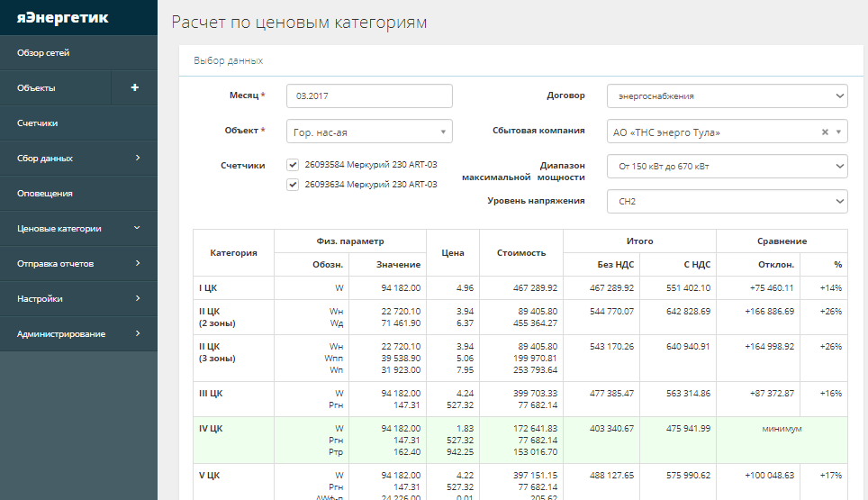Click the Стоимость column header
The width and height of the screenshot is (868, 500).
521,252
